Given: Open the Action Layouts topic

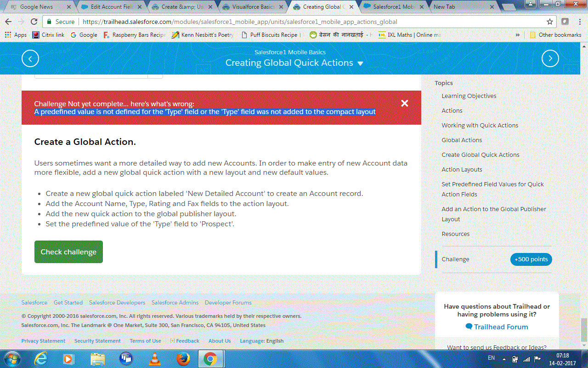Looking at the screenshot, I should click(462, 170).
